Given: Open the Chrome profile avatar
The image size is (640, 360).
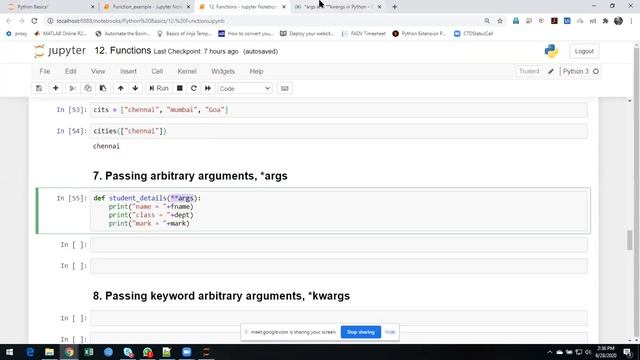Looking at the screenshot, I should click(x=618, y=21).
